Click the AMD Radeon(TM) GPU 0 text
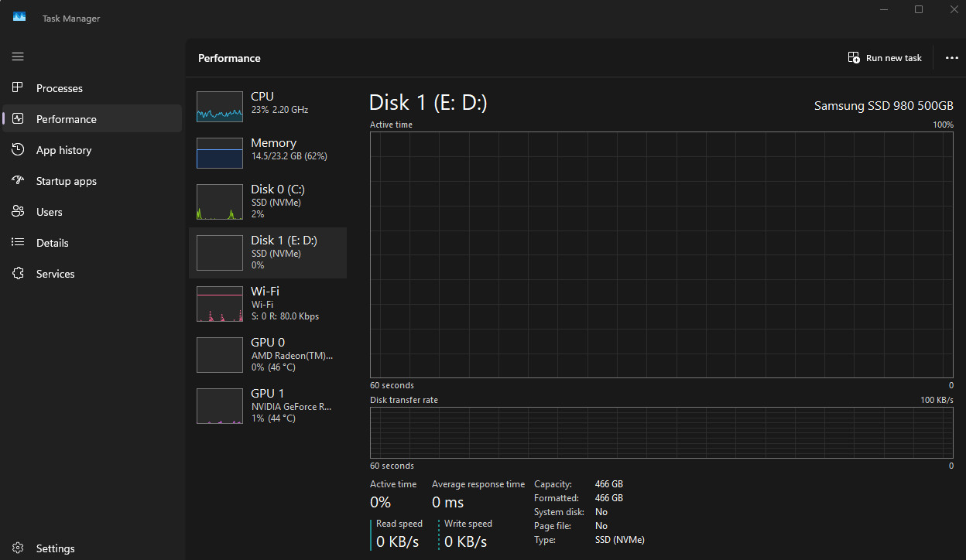Viewport: 966px width, 560px height. point(292,356)
